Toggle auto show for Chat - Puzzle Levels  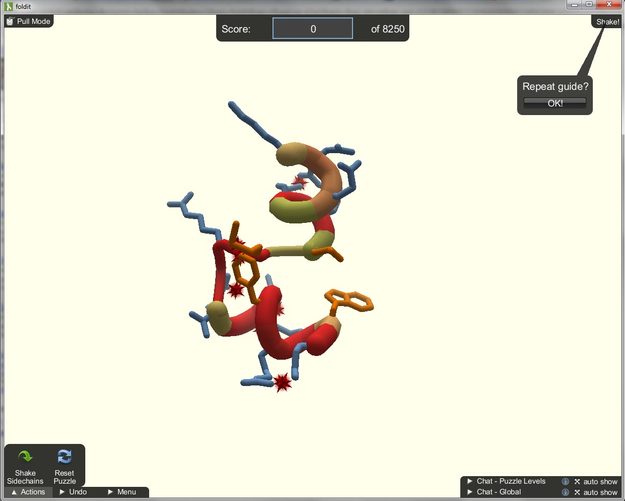tap(596, 481)
